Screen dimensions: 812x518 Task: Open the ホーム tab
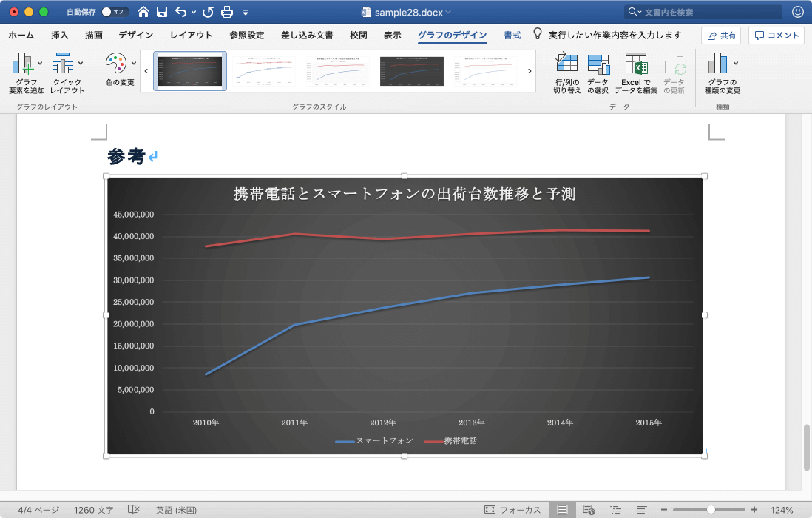(21, 36)
